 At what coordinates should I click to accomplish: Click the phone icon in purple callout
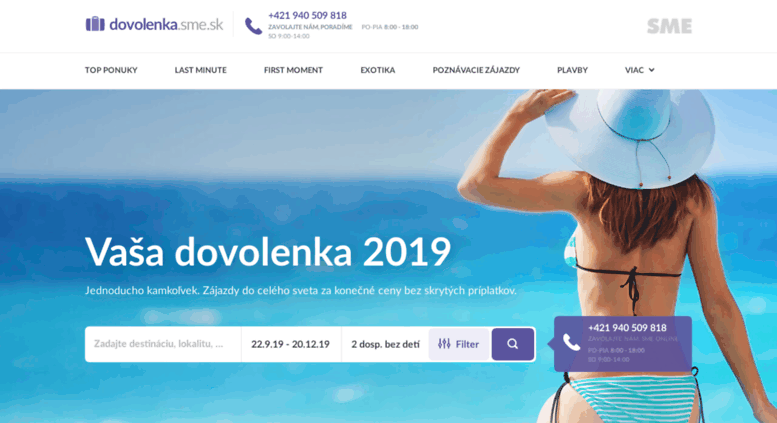coord(571,342)
